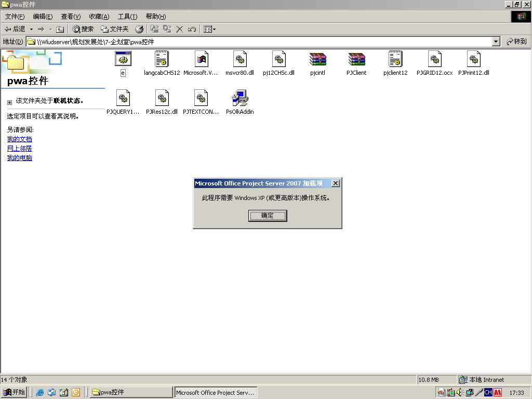Click the Undo toolbar icon
The height and width of the screenshot is (399, 532).
coord(192,29)
